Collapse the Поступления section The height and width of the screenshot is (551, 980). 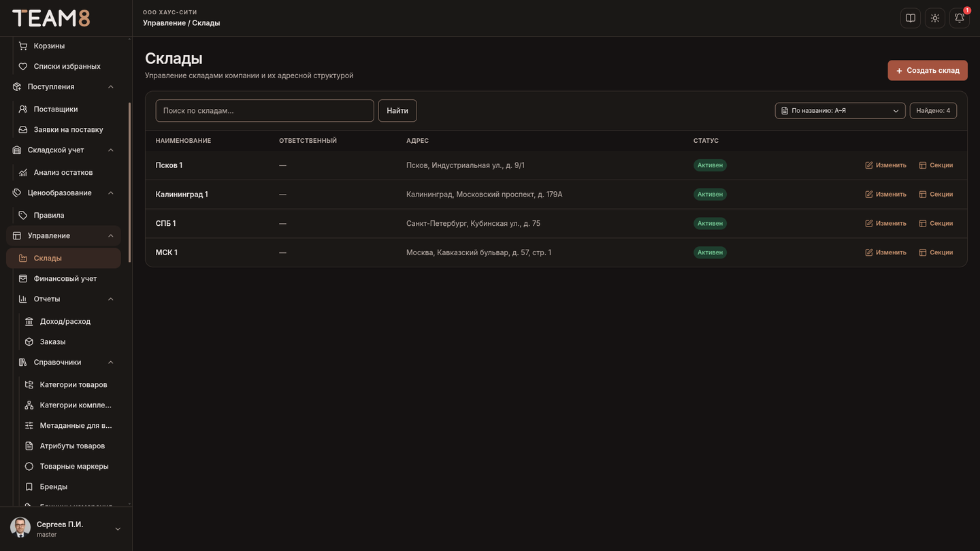pyautogui.click(x=111, y=87)
